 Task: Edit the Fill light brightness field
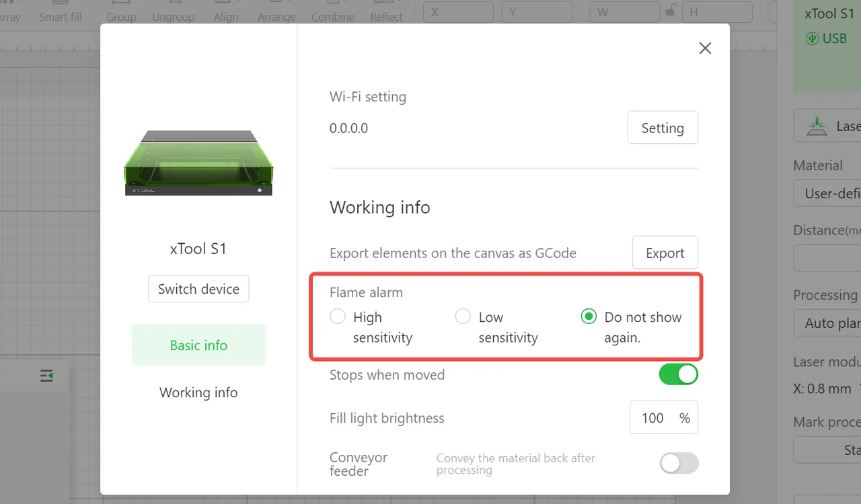click(x=664, y=417)
